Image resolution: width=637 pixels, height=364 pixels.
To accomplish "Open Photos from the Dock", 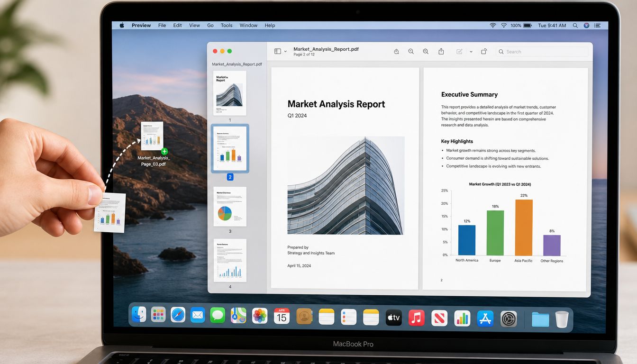I will coord(260,316).
